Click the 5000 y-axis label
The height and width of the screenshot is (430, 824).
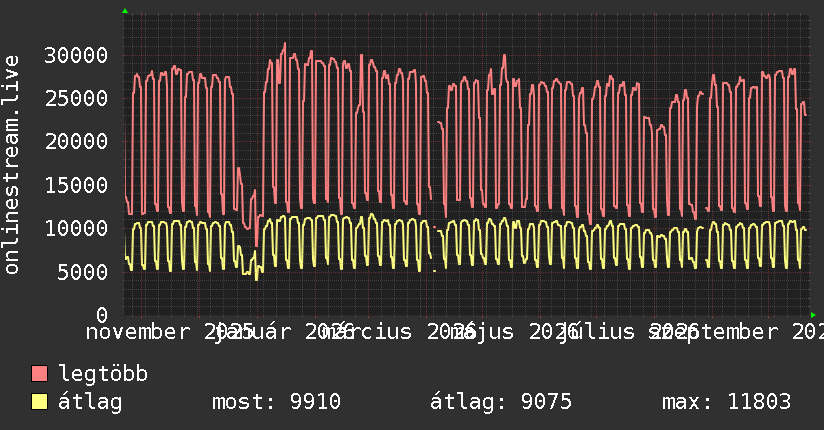[83, 272]
